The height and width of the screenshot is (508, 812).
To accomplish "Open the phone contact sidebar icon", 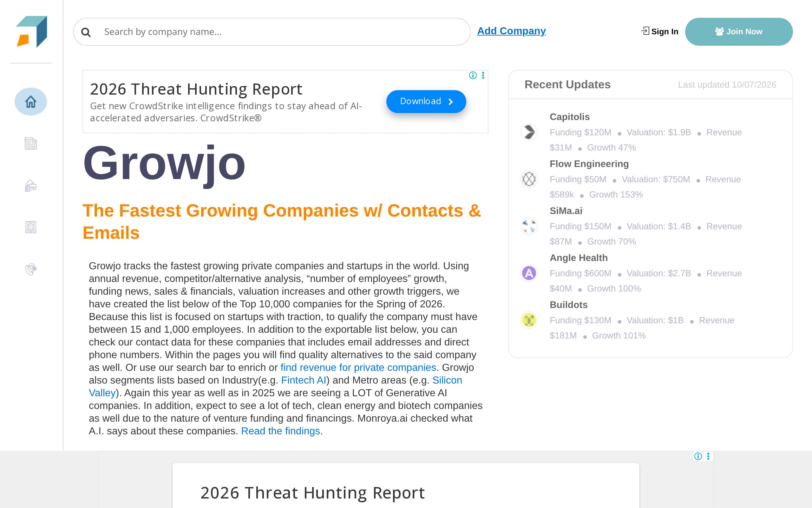I will coord(30,269).
